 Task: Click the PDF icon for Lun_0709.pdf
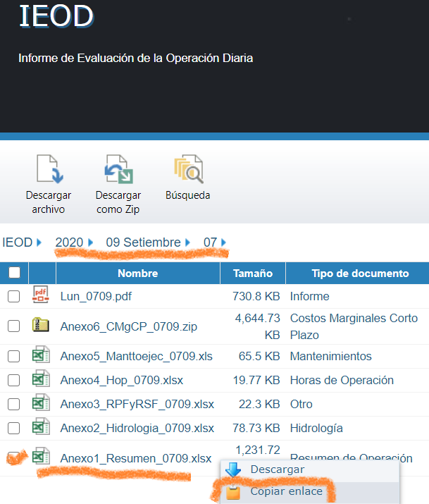[x=41, y=296]
